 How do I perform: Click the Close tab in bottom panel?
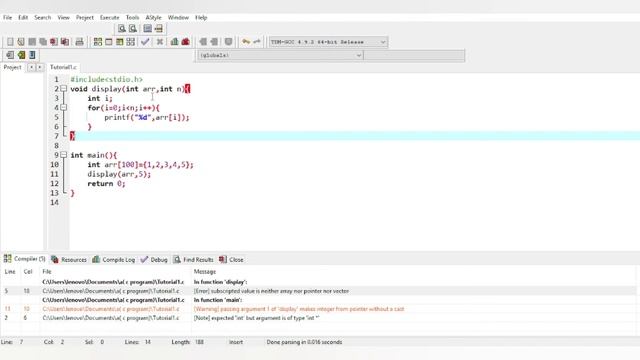(231, 260)
